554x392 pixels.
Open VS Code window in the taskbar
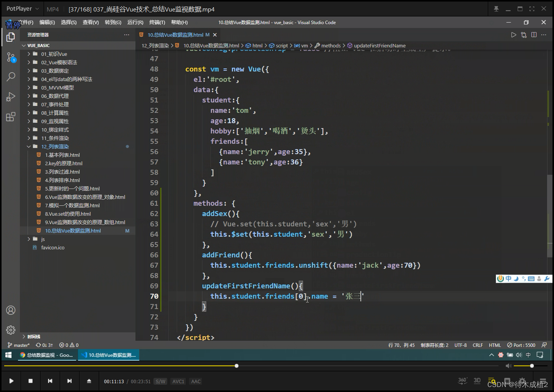(109, 355)
